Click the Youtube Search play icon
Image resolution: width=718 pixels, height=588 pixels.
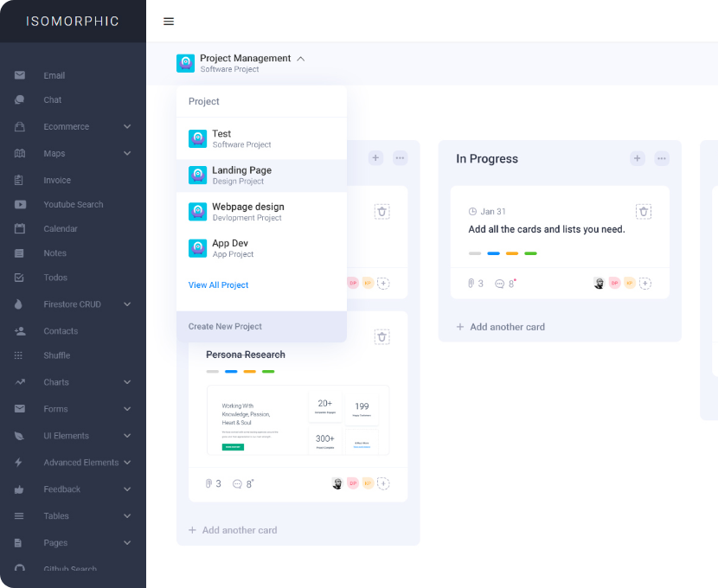point(20,205)
